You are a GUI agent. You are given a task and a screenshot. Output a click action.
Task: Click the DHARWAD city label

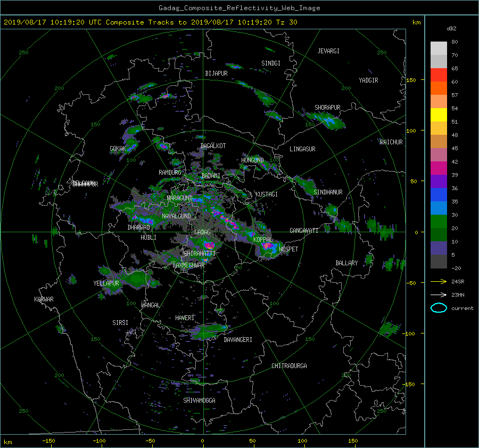pyautogui.click(x=139, y=227)
